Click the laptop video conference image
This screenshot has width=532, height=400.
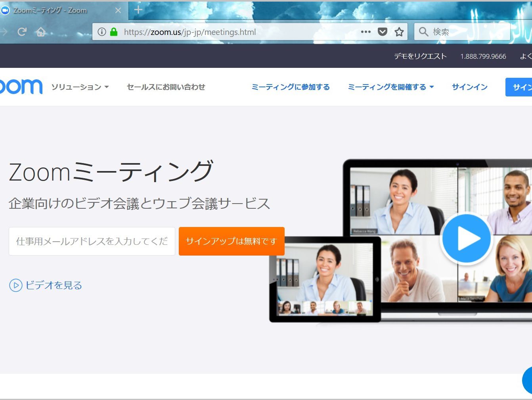point(438,240)
